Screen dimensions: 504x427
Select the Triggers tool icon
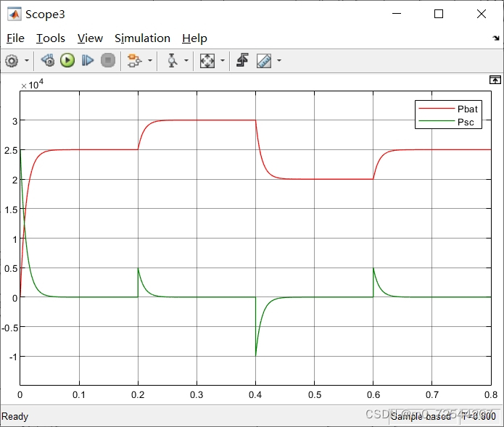(172, 60)
